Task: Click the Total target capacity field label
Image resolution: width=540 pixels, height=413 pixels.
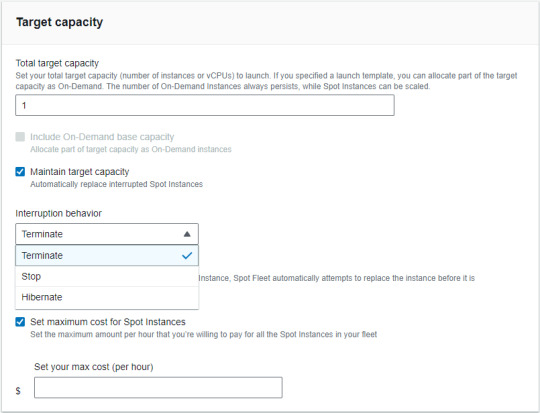Action: (57, 63)
